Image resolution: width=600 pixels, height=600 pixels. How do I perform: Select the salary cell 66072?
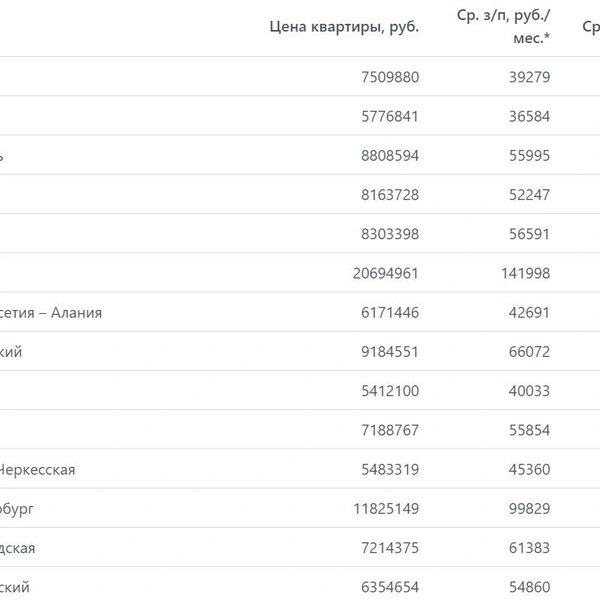click(x=529, y=352)
